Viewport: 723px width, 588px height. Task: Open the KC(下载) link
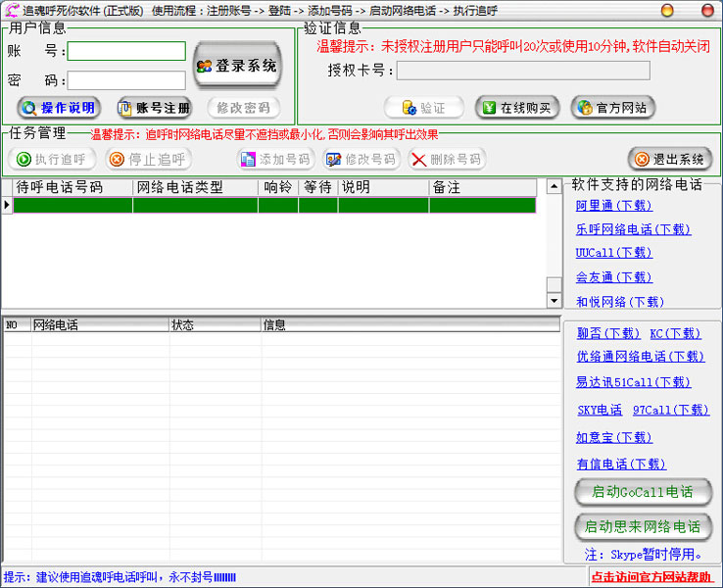click(675, 333)
